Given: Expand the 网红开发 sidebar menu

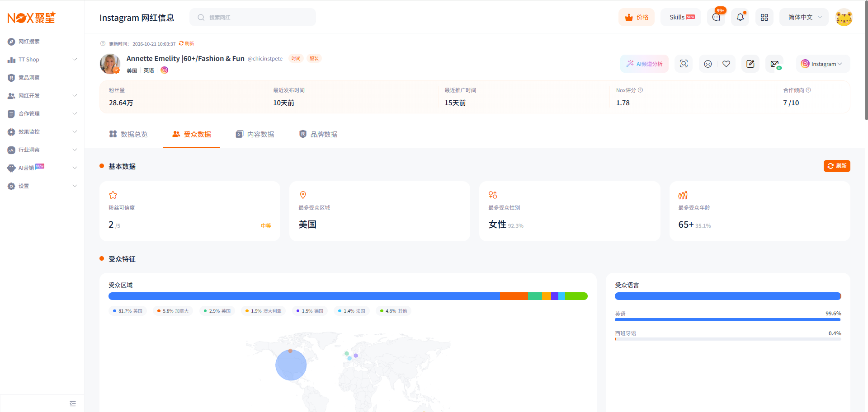Looking at the screenshot, I should [x=42, y=96].
